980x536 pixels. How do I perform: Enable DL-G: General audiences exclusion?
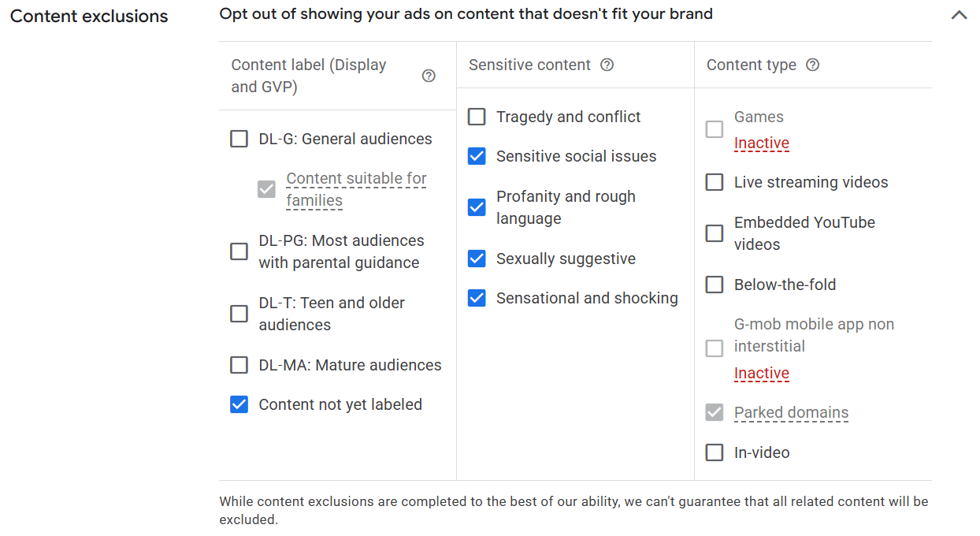(x=239, y=139)
